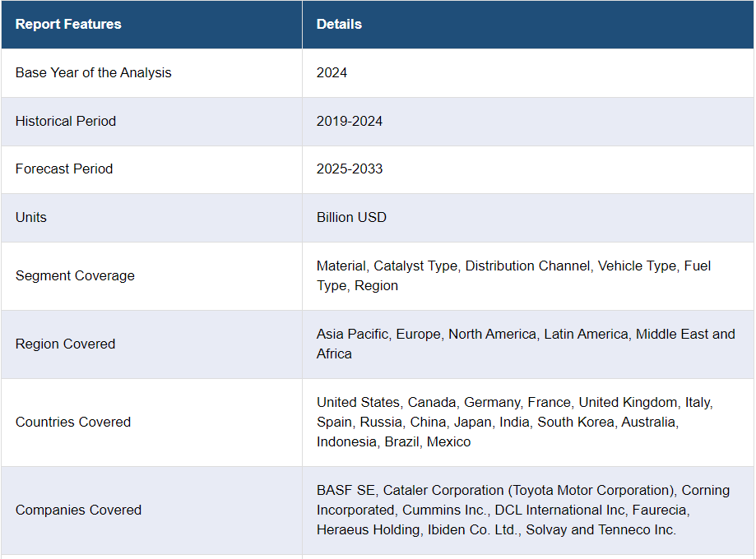Click 'BASF SE' in the companies covered list

346,490
